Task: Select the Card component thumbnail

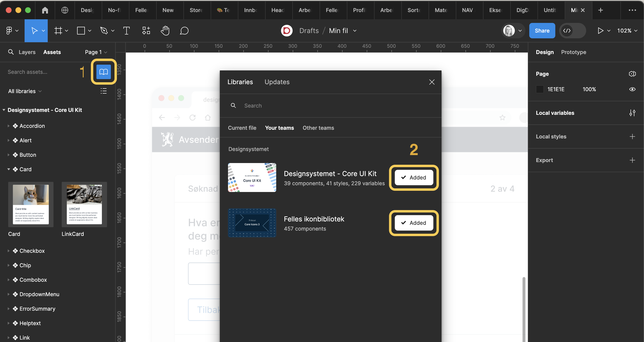Action: click(x=31, y=204)
